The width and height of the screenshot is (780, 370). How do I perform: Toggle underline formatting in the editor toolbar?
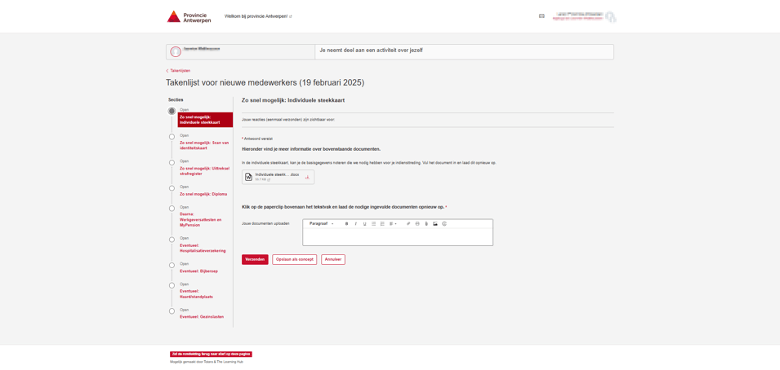tap(365, 224)
